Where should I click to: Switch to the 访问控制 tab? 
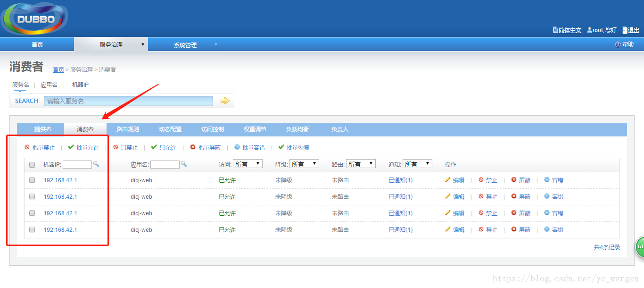(213, 129)
